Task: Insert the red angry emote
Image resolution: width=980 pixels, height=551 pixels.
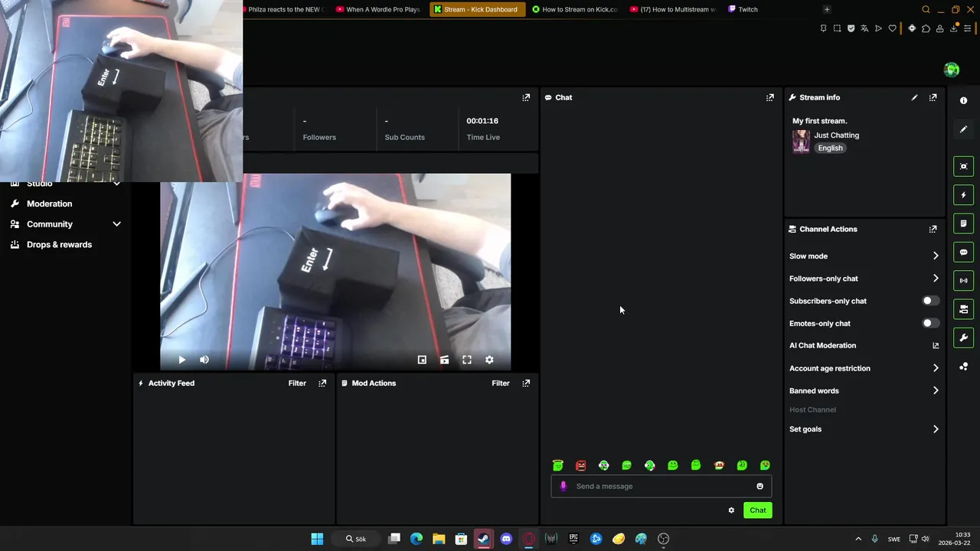Action: coord(581,465)
